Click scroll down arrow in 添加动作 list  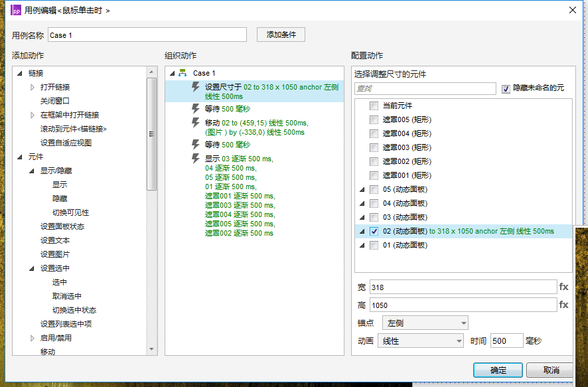tap(151, 349)
